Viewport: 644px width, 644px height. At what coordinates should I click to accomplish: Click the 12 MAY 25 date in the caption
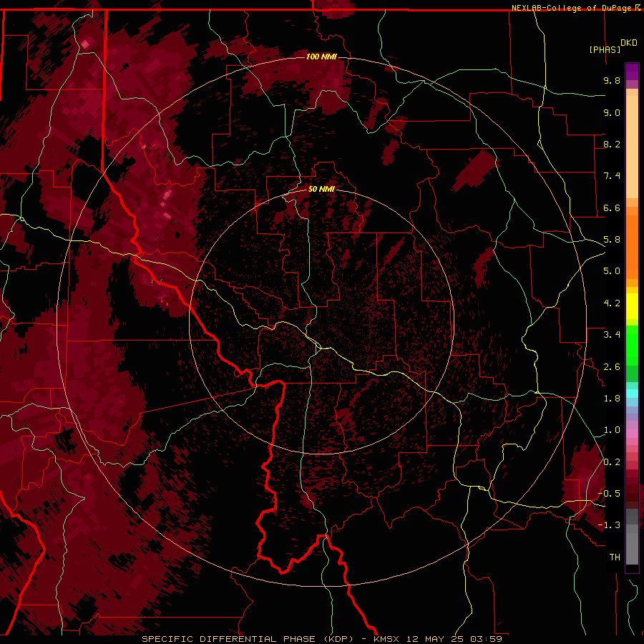click(436, 639)
